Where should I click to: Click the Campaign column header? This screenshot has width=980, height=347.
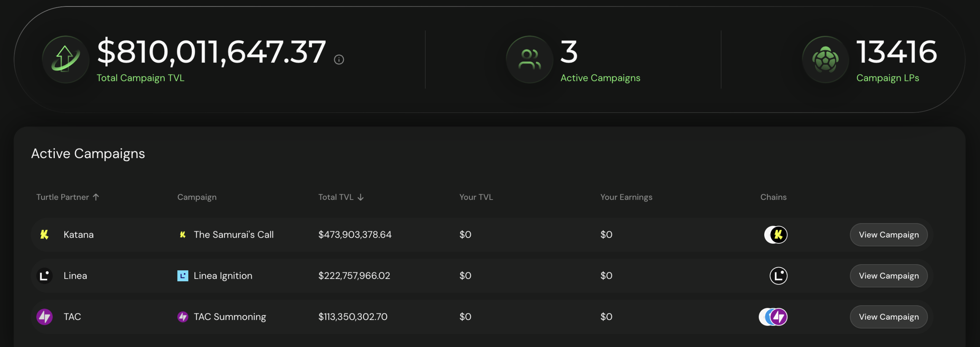point(197,197)
